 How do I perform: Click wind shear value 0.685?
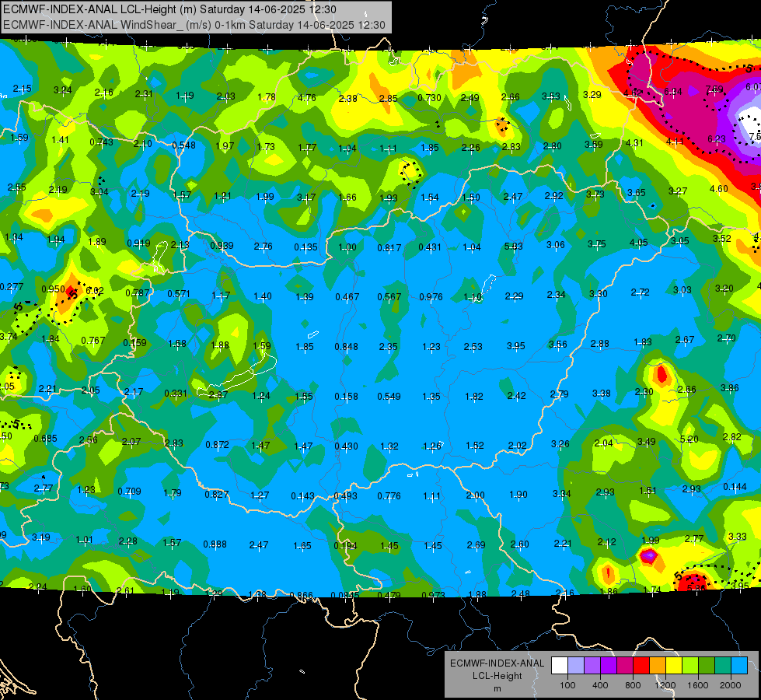pyautogui.click(x=46, y=439)
